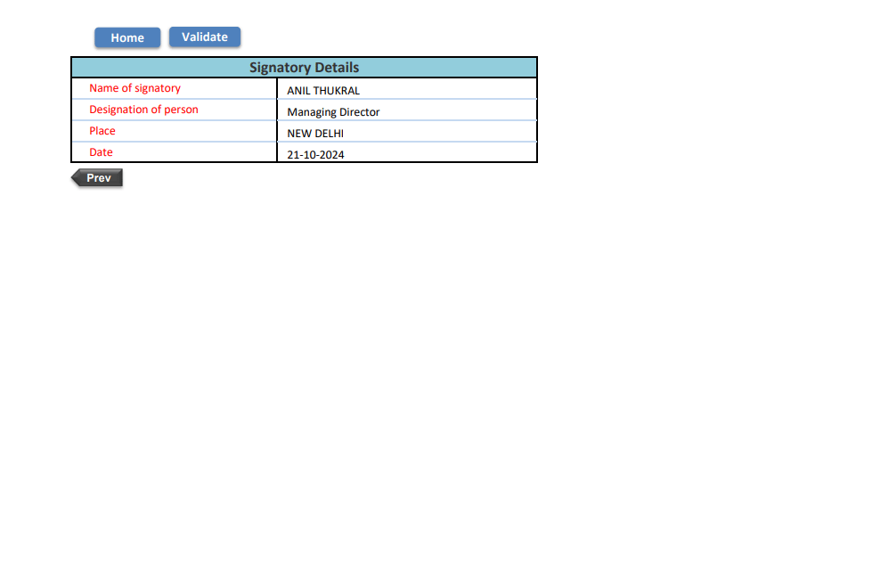Select the Managing Director designation field

(406, 110)
